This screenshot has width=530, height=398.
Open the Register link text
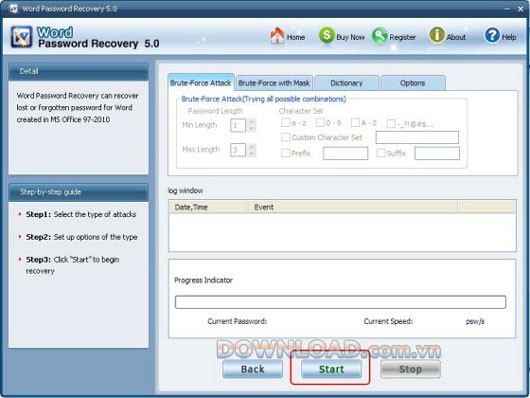pos(402,37)
